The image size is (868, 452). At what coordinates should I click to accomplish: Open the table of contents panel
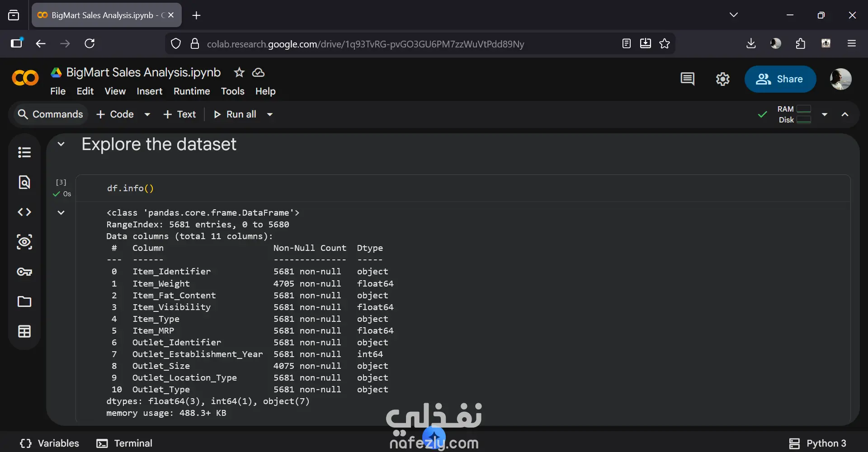[x=24, y=152]
